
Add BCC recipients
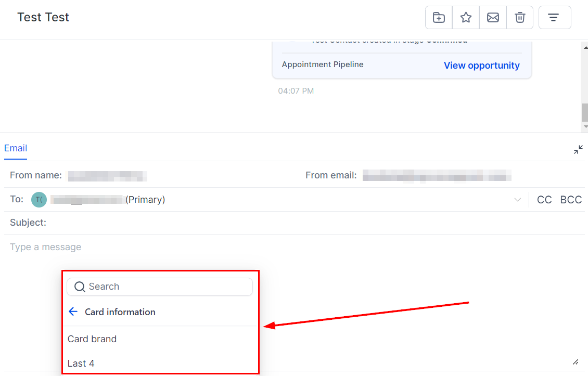[x=571, y=200]
